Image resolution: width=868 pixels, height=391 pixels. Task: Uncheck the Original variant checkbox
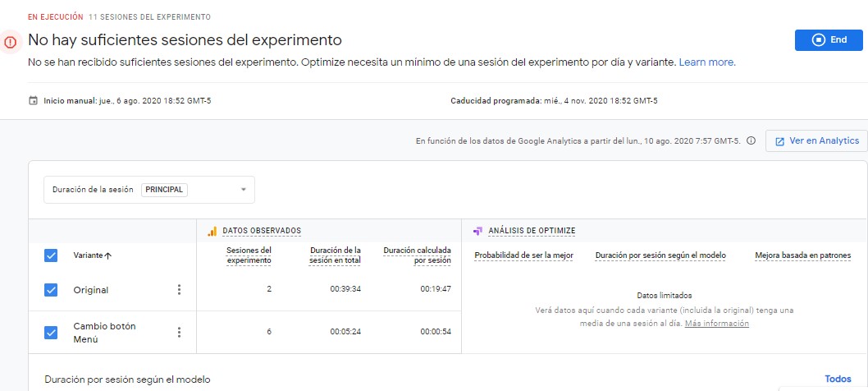51,290
